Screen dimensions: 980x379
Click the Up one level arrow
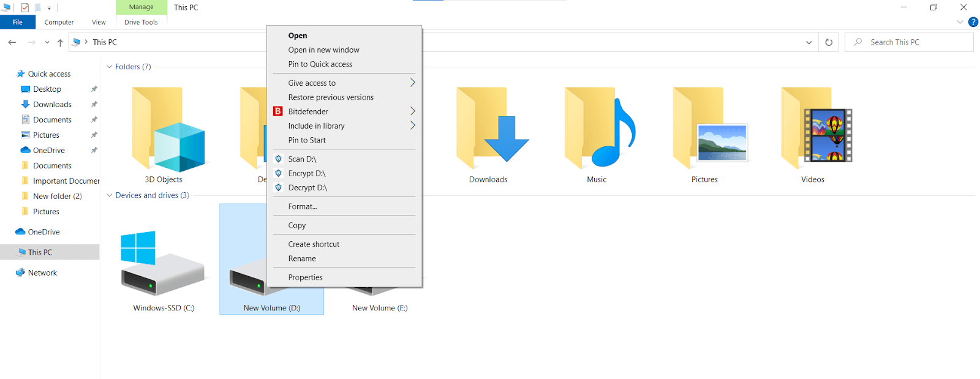(x=60, y=42)
